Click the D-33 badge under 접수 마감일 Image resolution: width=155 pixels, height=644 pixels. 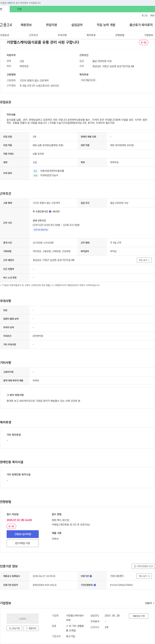(x=11, y=526)
